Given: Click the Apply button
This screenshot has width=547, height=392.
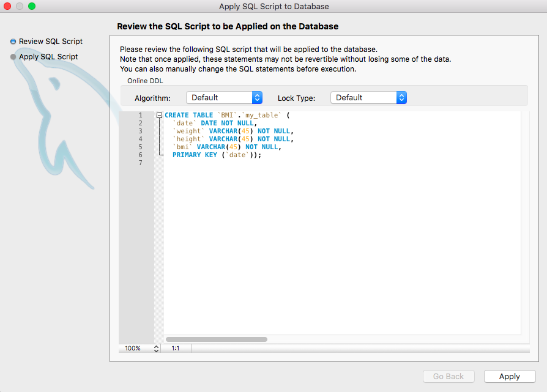Looking at the screenshot, I should pos(510,376).
